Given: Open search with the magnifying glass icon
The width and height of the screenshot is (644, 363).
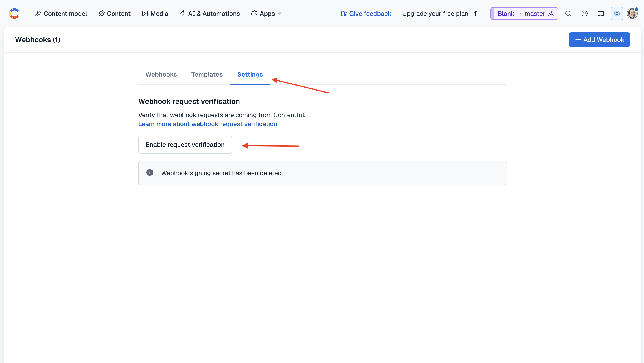Looking at the screenshot, I should (568, 14).
